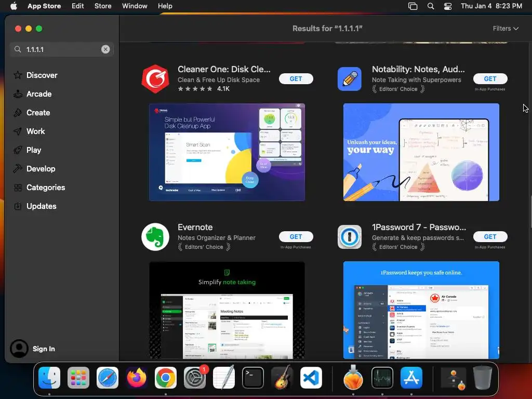Open the Trash in the Dock
The height and width of the screenshot is (399, 532).
coord(483,378)
